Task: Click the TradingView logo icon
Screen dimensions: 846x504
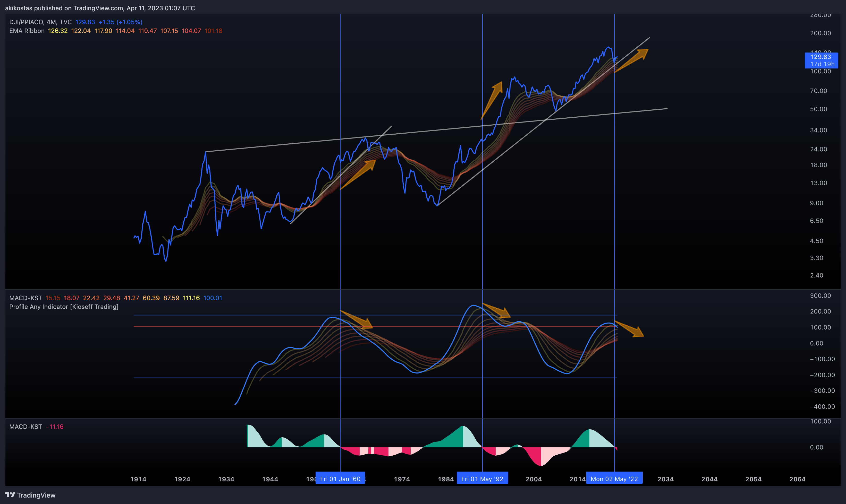Action: 10,495
